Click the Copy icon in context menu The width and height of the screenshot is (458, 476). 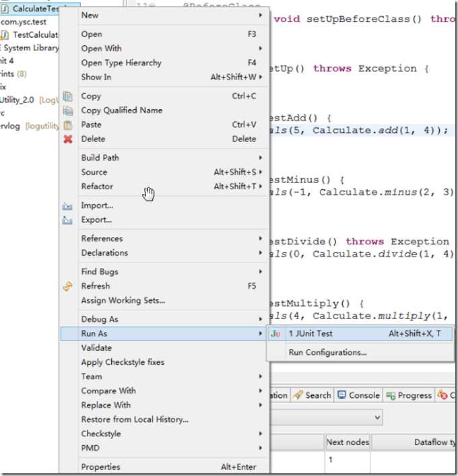[x=67, y=96]
